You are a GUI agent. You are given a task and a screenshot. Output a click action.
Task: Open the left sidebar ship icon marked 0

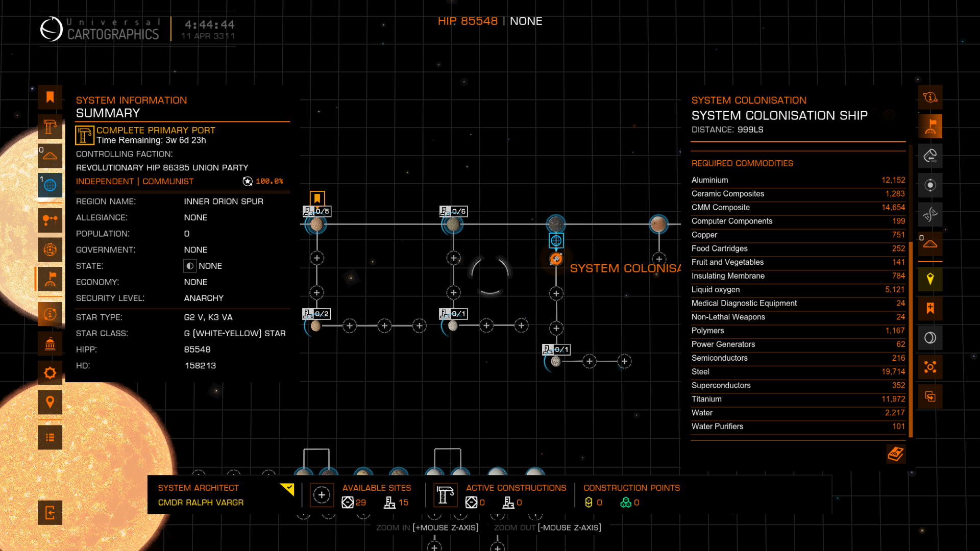point(50,156)
